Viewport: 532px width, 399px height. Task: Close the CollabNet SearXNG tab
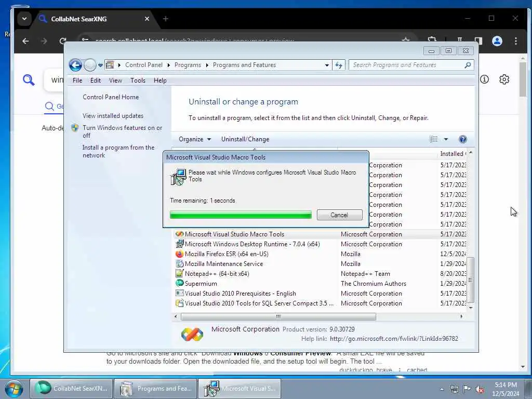[147, 19]
